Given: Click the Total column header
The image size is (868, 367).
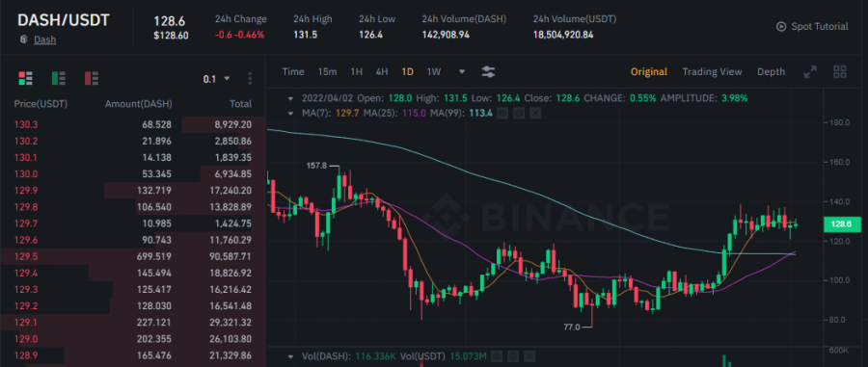Looking at the screenshot, I should point(241,104).
